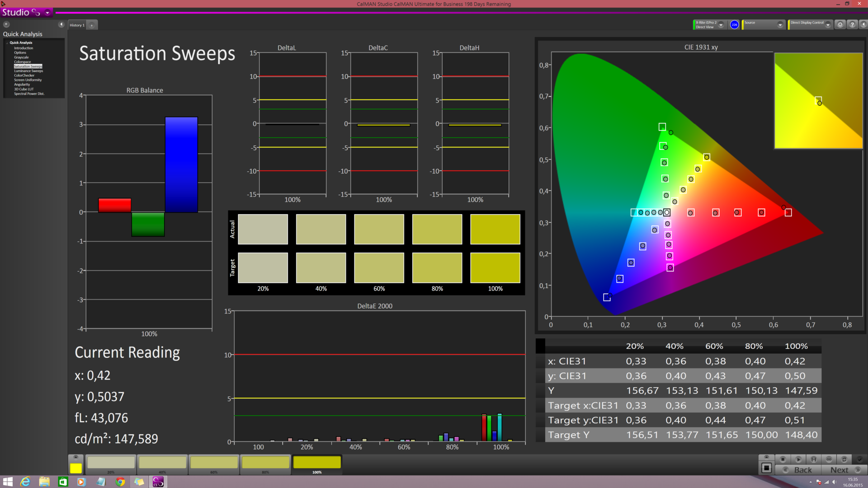Click the play read series icon
The height and width of the screenshot is (488, 868).
798,459
